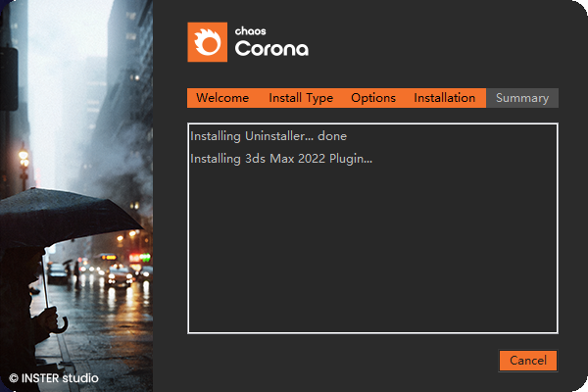Click the car headlights in the street image
The width and height of the screenshot is (588, 392).
[x=118, y=276]
